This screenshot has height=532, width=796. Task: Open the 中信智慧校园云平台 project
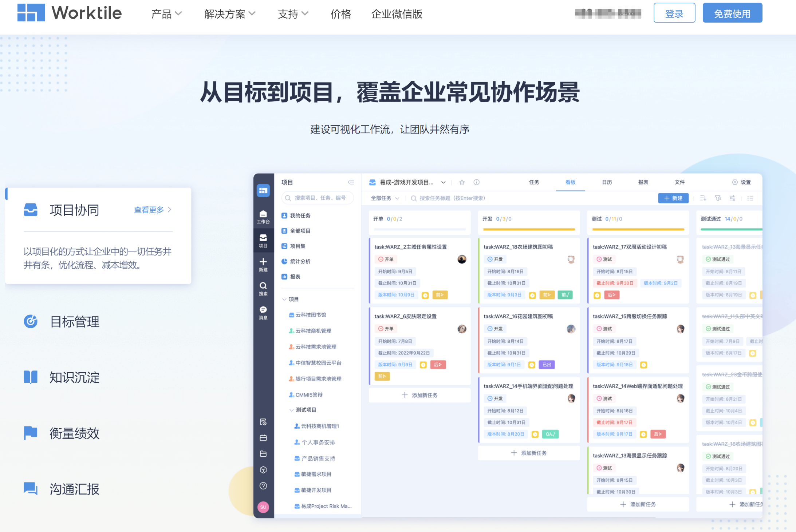click(x=315, y=363)
